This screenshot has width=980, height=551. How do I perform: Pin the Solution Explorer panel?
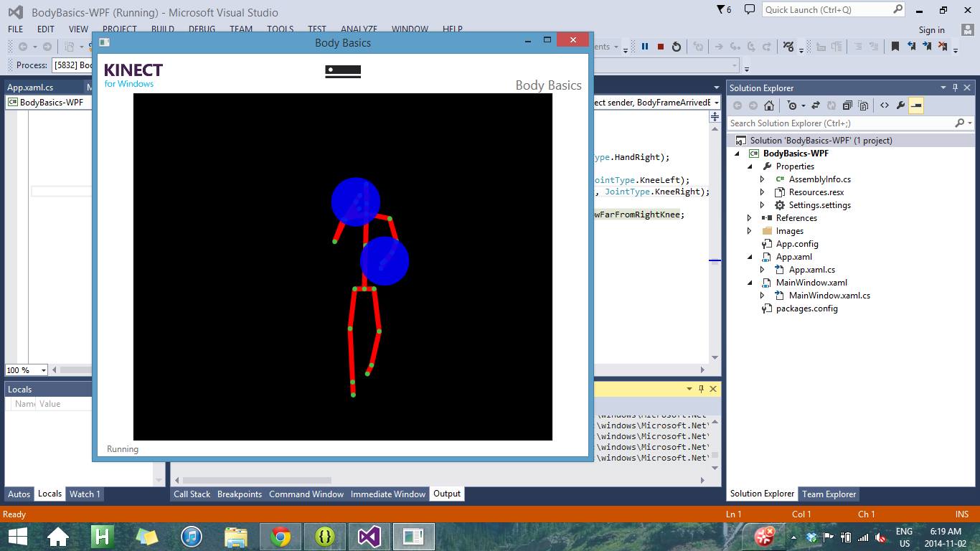coord(955,88)
